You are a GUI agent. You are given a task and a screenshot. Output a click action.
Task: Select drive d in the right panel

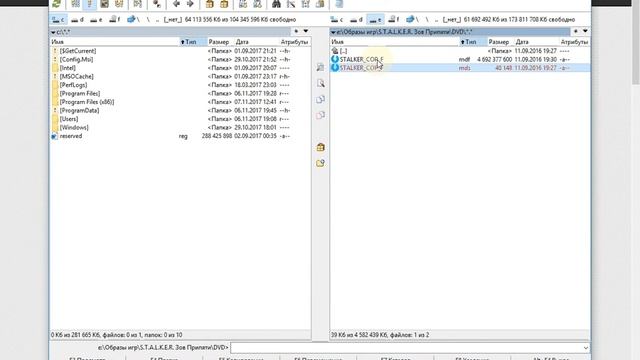click(x=356, y=19)
